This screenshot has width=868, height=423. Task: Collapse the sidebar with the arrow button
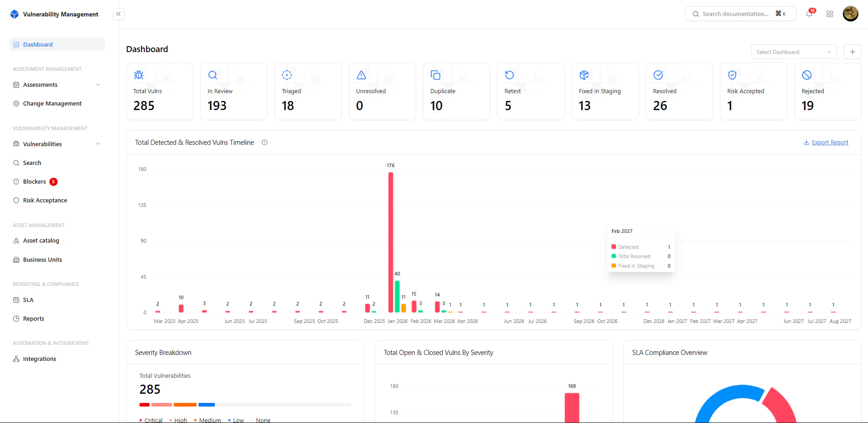coord(118,14)
